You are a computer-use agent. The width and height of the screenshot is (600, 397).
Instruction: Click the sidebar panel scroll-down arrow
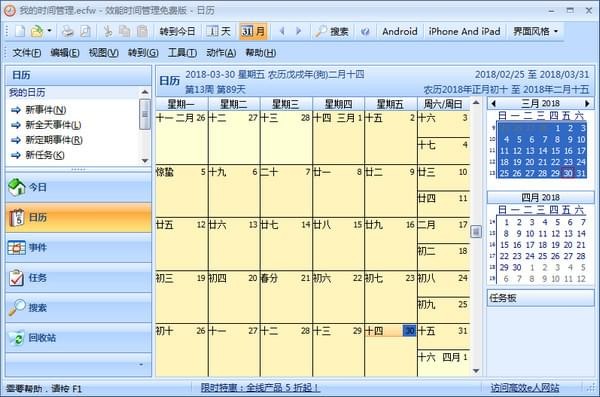coord(145,160)
